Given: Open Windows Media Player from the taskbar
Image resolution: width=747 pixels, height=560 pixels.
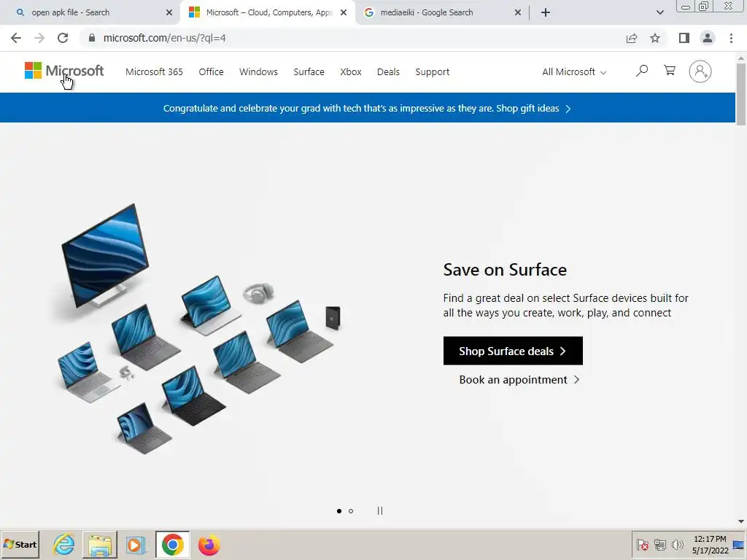Looking at the screenshot, I should [x=135, y=544].
